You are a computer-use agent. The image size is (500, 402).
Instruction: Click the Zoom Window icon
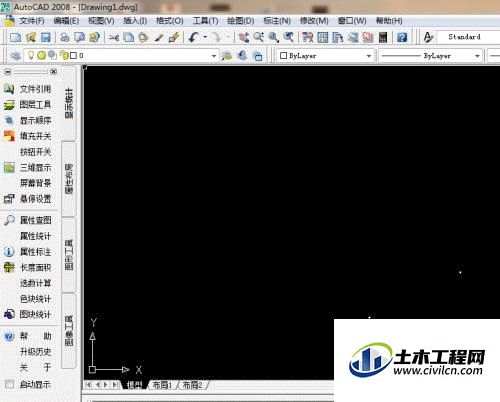(x=274, y=37)
